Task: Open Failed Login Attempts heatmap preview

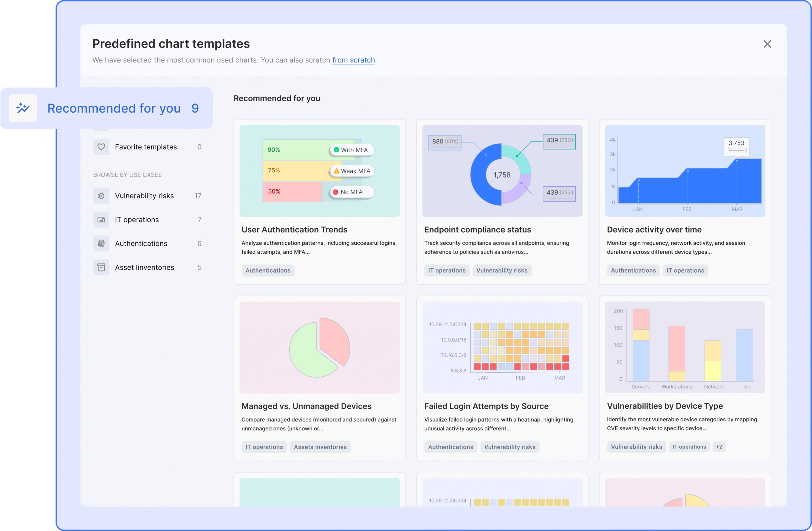Action: pos(502,347)
